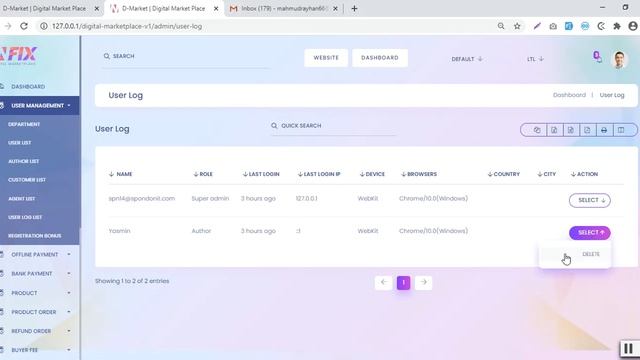Click the dark mode moon extension icon
Viewport: 640px width, 360px height.
[x=601, y=26]
